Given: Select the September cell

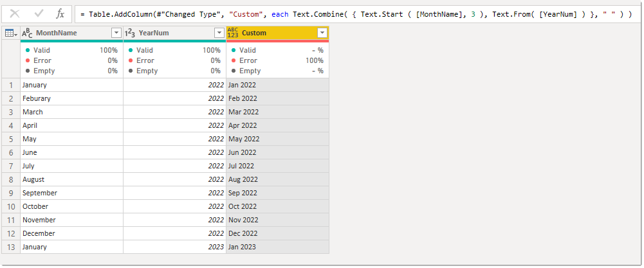Looking at the screenshot, I should pyautogui.click(x=71, y=193).
